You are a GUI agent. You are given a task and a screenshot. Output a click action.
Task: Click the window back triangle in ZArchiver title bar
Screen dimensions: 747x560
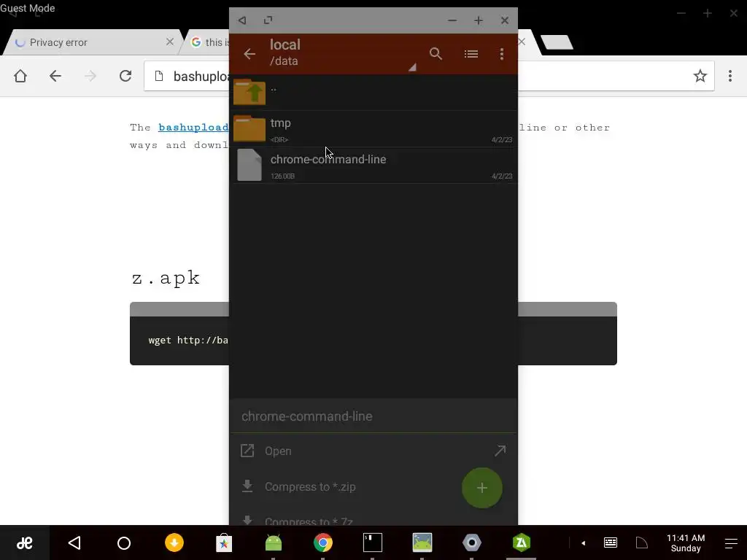tap(242, 20)
